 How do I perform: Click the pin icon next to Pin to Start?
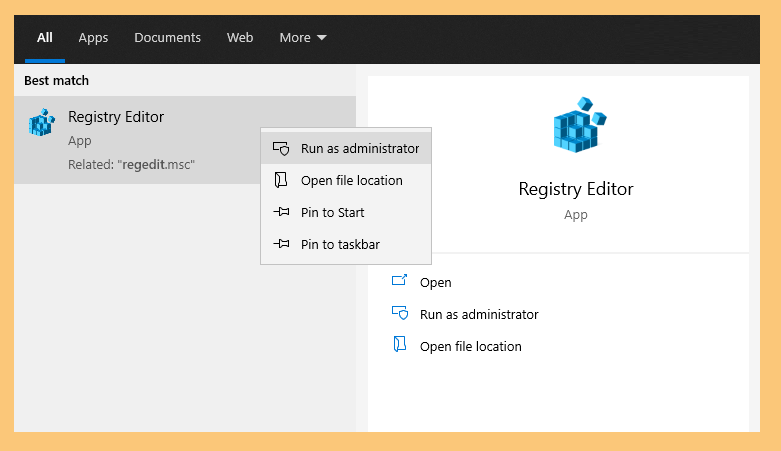coord(281,212)
